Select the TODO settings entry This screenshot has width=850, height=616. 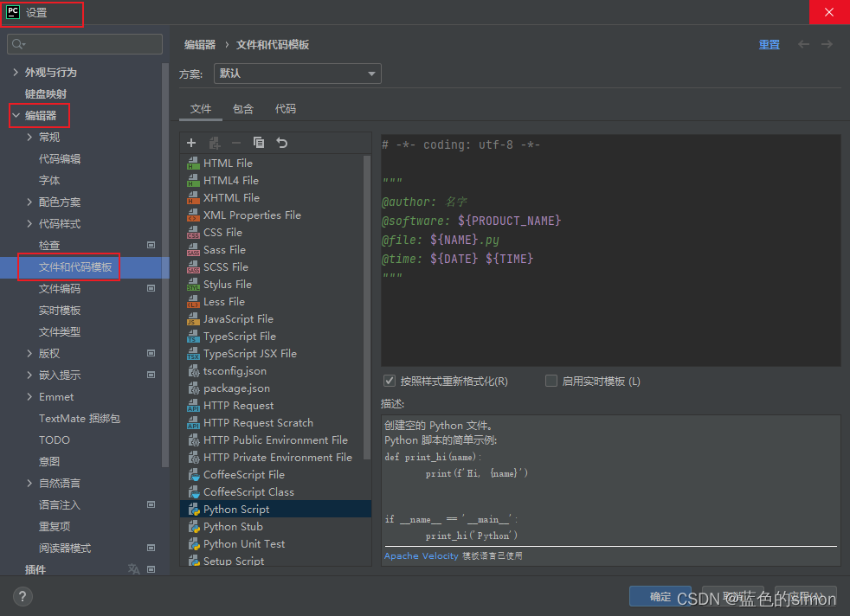(x=55, y=440)
